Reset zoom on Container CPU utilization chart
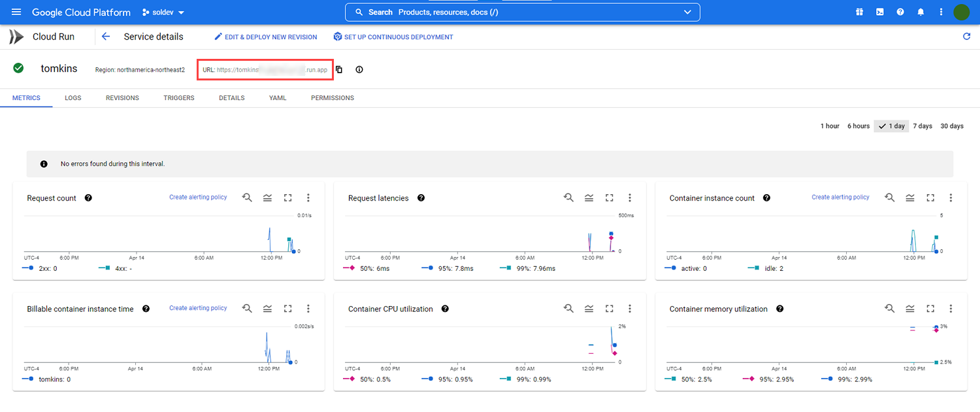Image resolution: width=980 pixels, height=412 pixels. pyautogui.click(x=568, y=309)
